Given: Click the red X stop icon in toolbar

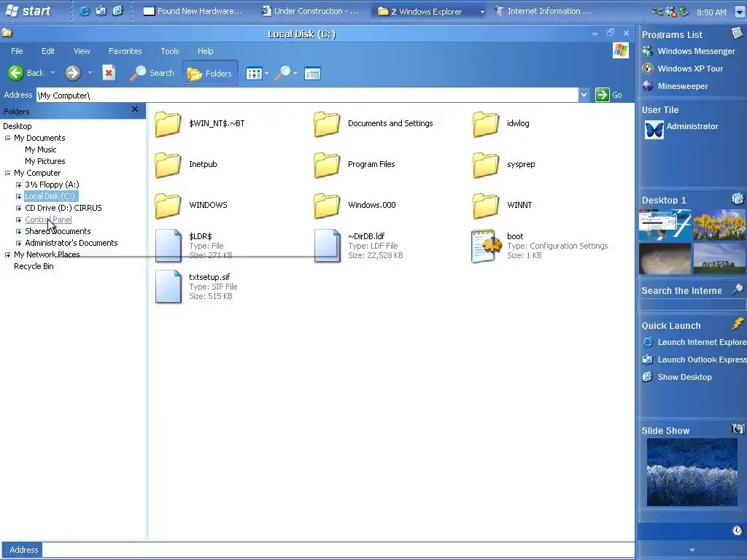Looking at the screenshot, I should coord(109,73).
